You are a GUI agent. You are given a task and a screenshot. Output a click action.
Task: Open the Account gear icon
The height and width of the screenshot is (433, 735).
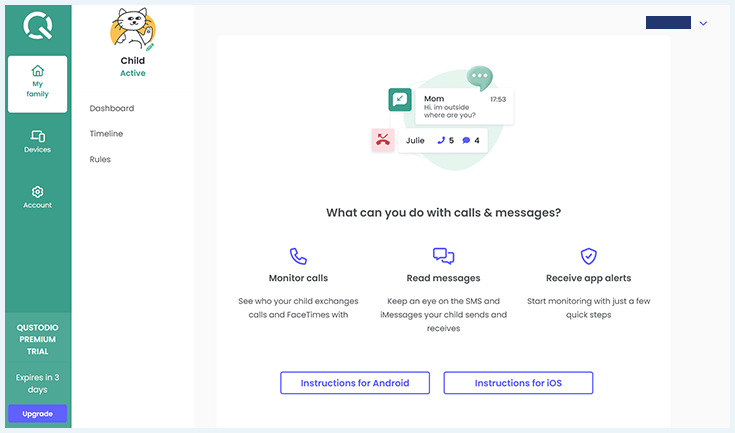click(38, 192)
